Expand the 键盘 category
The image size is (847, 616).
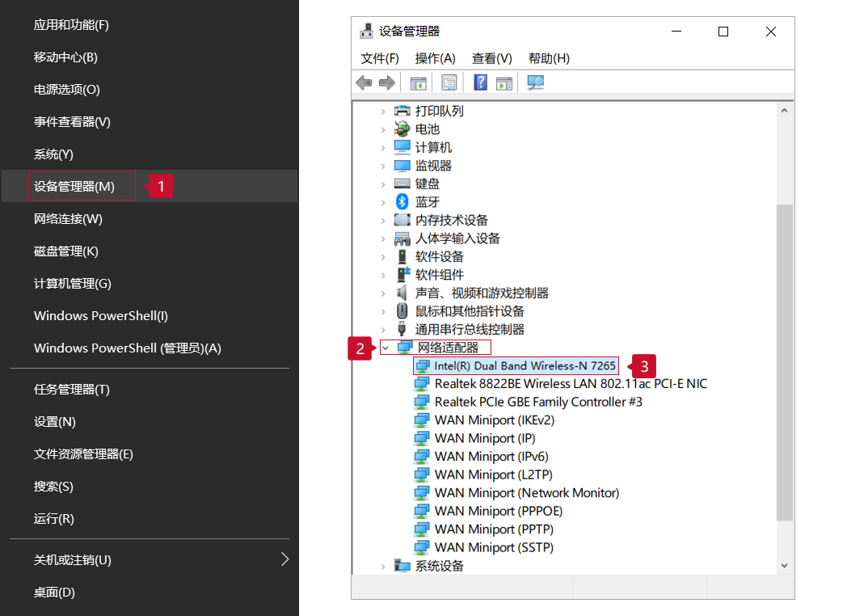[383, 184]
